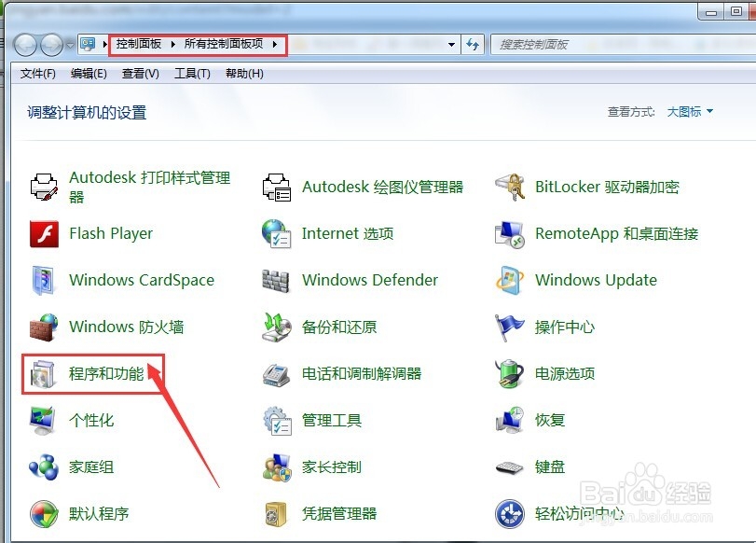Open the 电源选项 text link

(x=565, y=373)
